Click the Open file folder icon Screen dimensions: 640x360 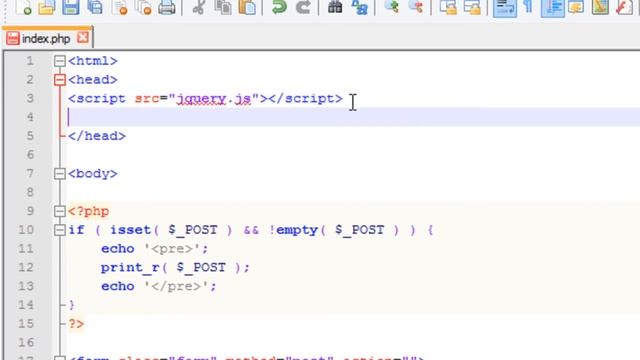click(x=47, y=7)
